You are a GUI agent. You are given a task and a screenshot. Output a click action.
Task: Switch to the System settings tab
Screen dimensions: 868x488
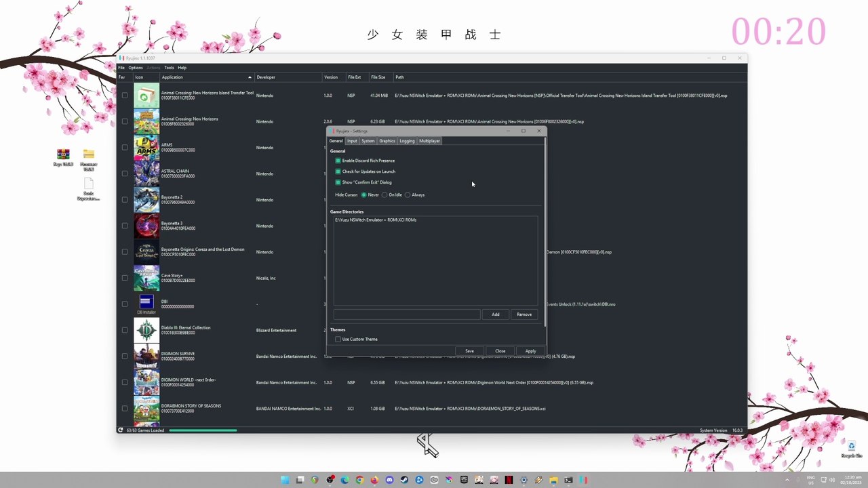(x=368, y=141)
